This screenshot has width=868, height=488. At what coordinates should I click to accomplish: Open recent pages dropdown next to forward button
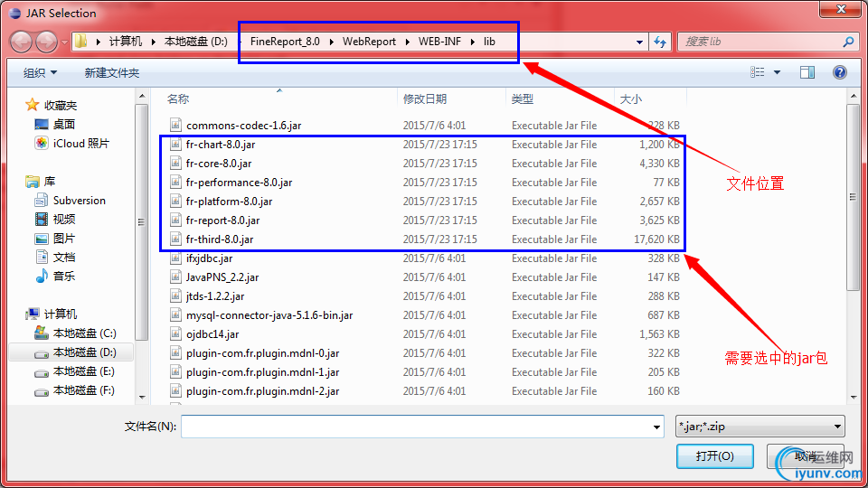tap(64, 42)
